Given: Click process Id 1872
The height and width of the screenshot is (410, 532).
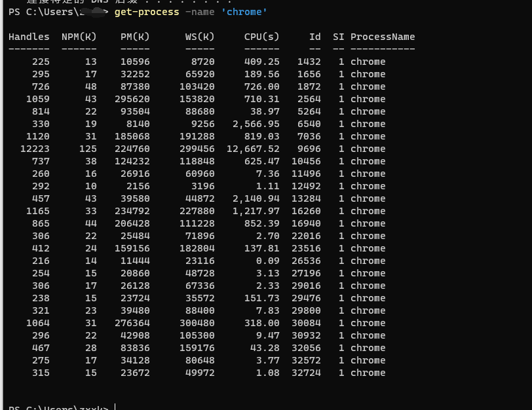Looking at the screenshot, I should [309, 86].
